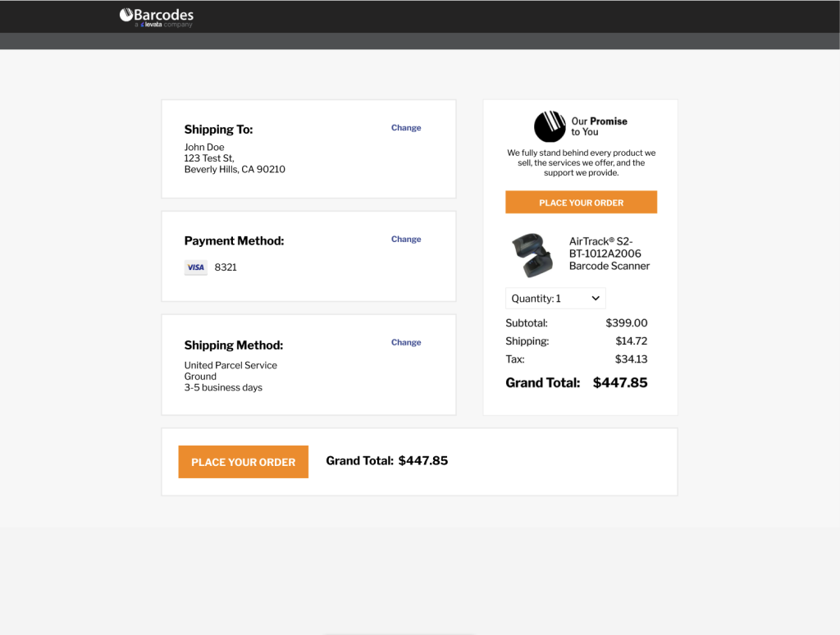Click the Ground shipping service line
The height and width of the screenshot is (635, 840).
coord(200,377)
